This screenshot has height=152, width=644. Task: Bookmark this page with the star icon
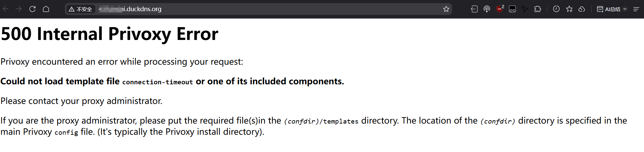pyautogui.click(x=446, y=9)
